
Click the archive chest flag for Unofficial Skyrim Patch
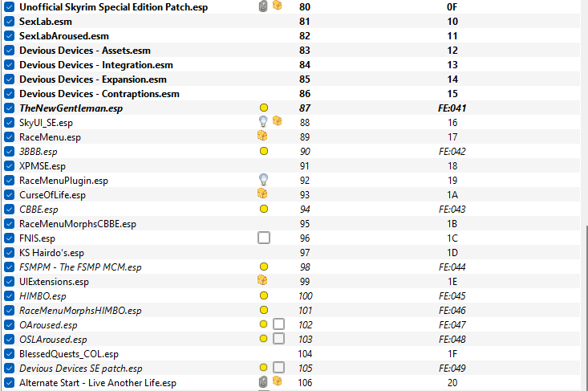(x=277, y=6)
